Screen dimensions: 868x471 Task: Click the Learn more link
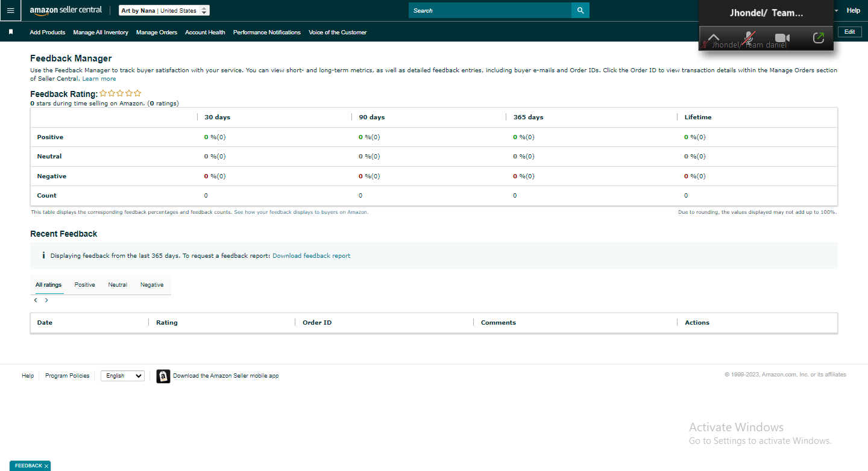pyautogui.click(x=99, y=79)
